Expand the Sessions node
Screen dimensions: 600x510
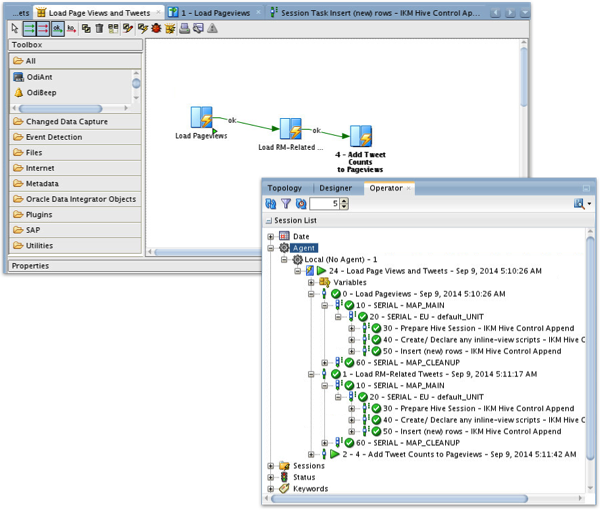271,466
